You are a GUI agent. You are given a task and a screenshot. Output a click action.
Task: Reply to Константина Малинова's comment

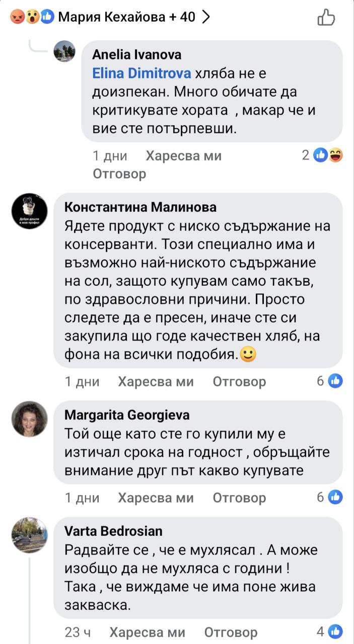point(239,382)
